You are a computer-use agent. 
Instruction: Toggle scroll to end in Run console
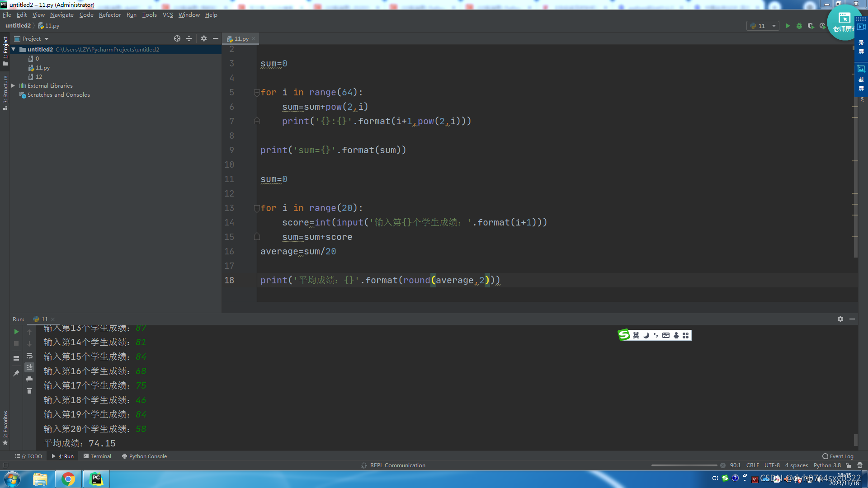tap(29, 367)
